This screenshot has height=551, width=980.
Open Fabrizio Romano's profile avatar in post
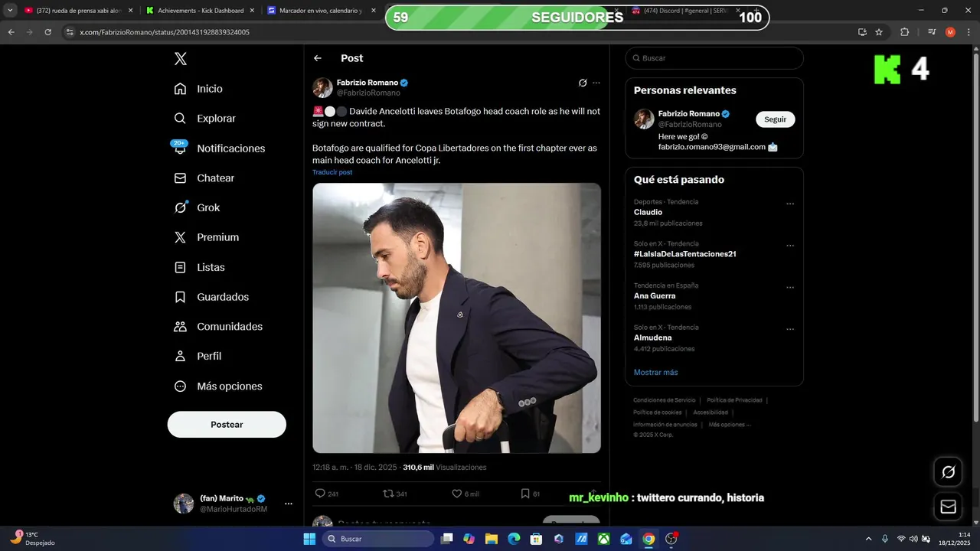point(322,87)
